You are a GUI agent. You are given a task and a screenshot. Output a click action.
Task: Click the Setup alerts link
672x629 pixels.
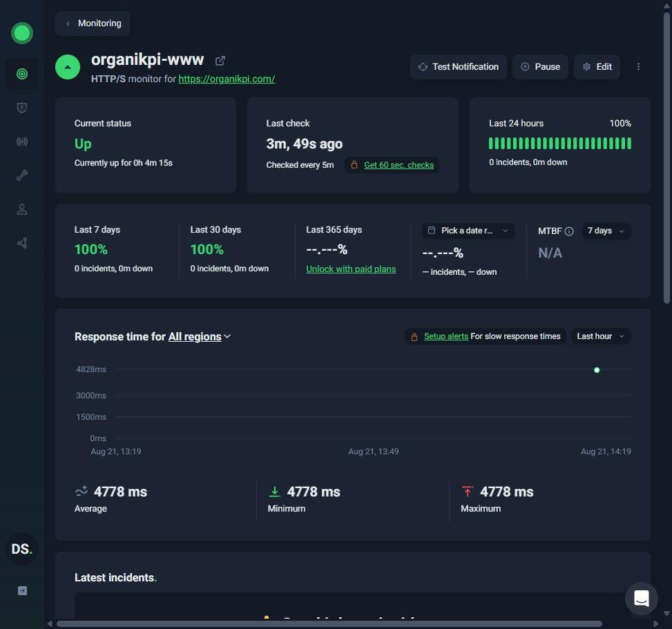445,336
